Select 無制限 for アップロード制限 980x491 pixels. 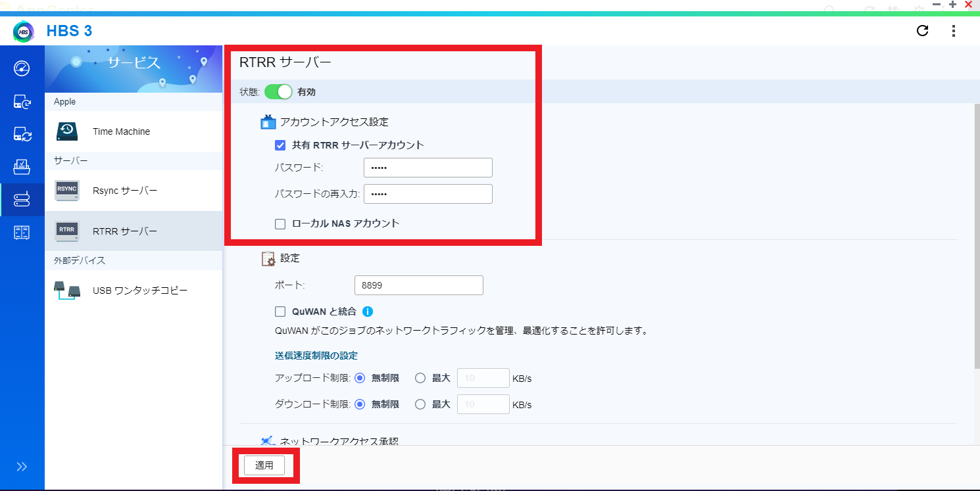click(360, 378)
